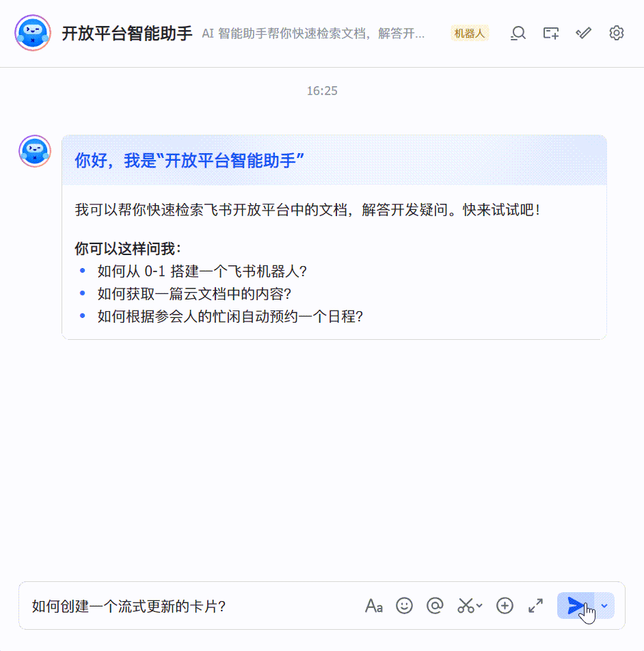644x651 pixels.
Task: Send the typed message
Action: coord(576,604)
